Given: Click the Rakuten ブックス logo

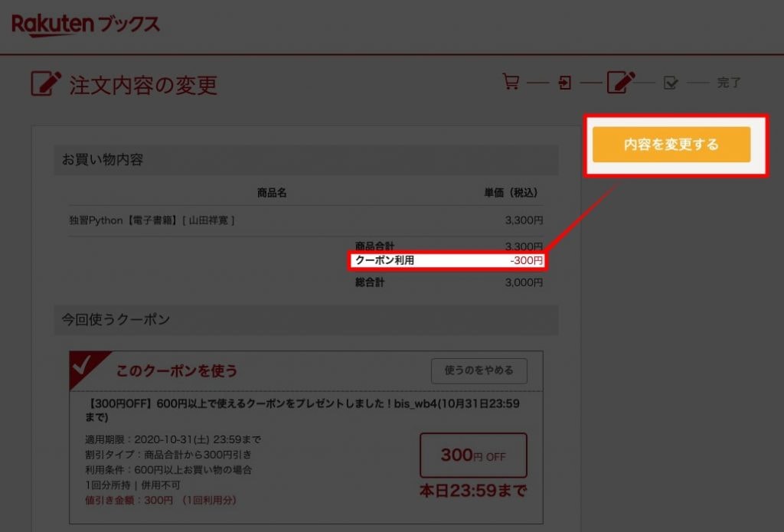Looking at the screenshot, I should [x=86, y=24].
